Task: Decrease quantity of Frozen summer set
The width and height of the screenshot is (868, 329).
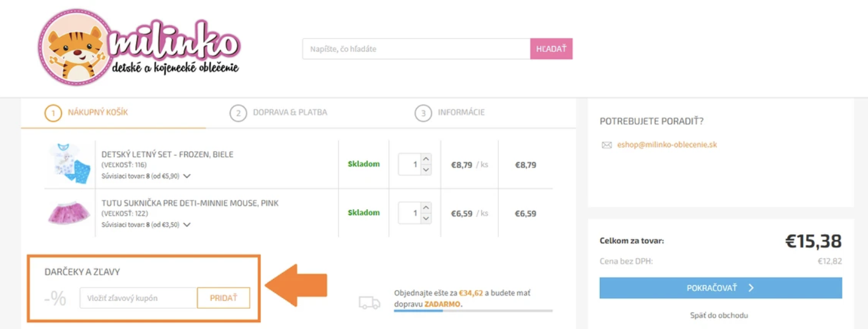Action: coord(427,170)
